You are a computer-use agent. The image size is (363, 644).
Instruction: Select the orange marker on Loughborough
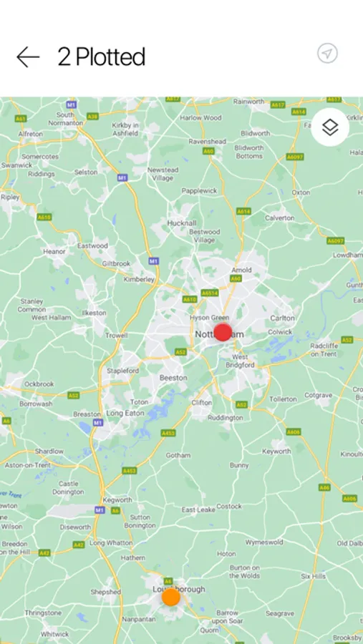[170, 597]
